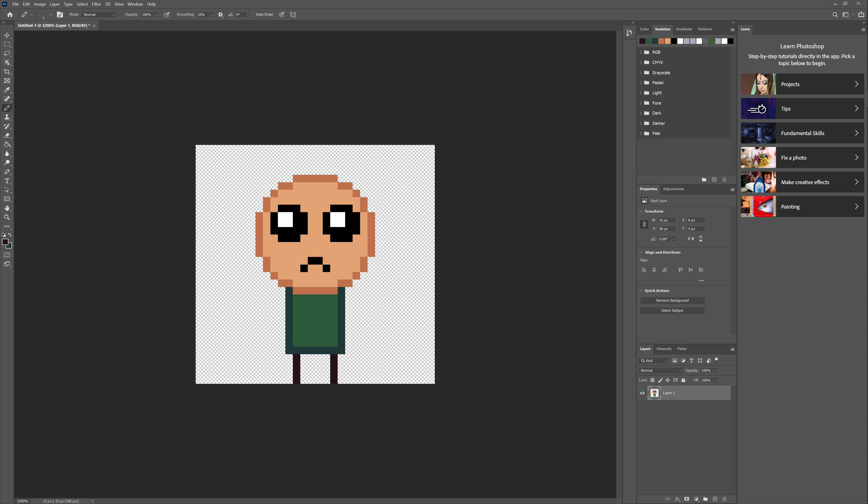Image resolution: width=868 pixels, height=504 pixels.
Task: Click the add layer mask icon
Action: 687,499
